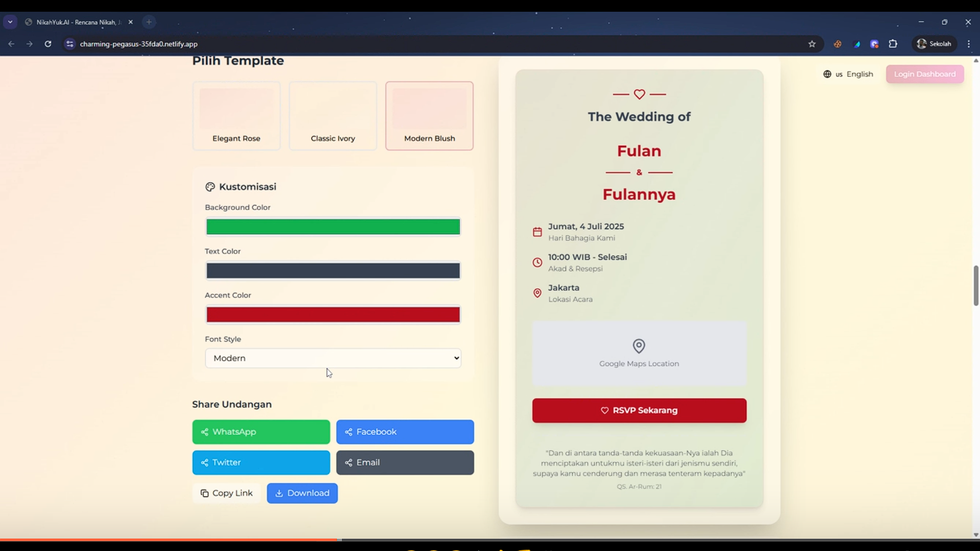Open browser extensions puzzle icon
This screenshot has width=980, height=551.
[893, 44]
